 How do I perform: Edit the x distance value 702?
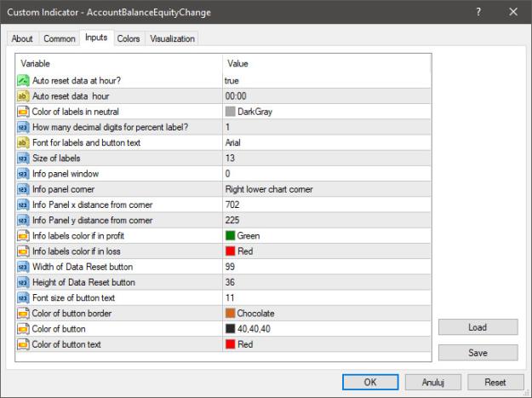327,205
